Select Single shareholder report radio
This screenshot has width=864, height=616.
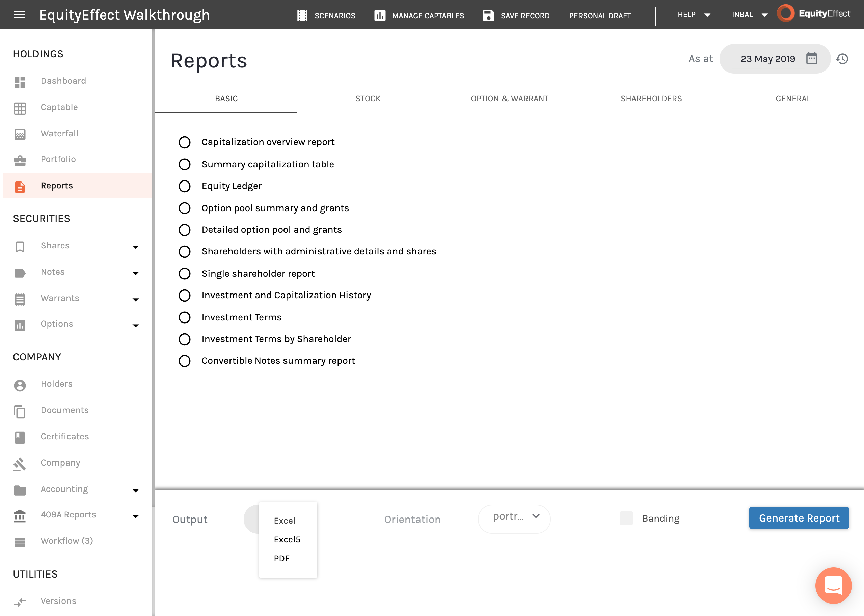[184, 274]
